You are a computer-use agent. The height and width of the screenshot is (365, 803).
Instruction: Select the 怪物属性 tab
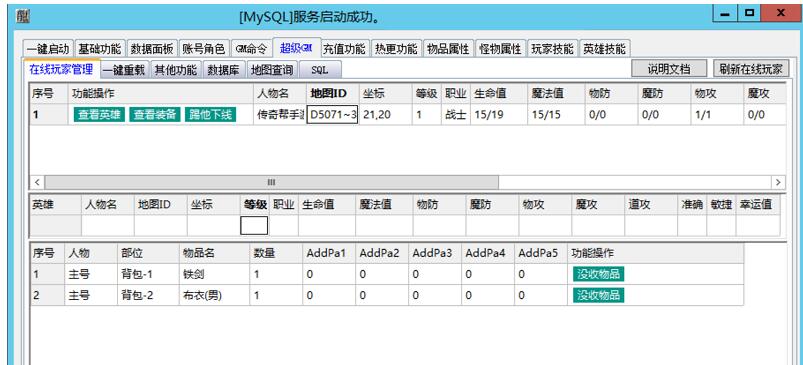pyautogui.click(x=500, y=49)
